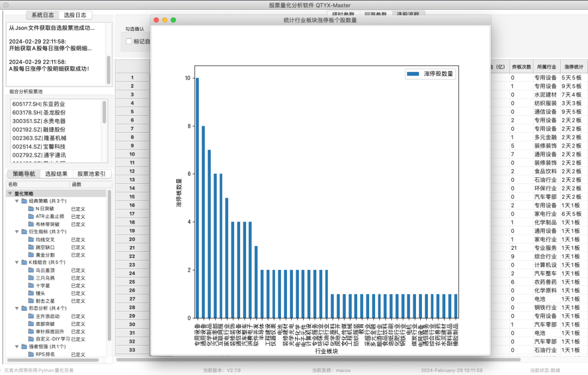Select 300351.SZ|永贵电器 in stock pool
Image resolution: width=588 pixels, height=375 pixels.
(56, 121)
